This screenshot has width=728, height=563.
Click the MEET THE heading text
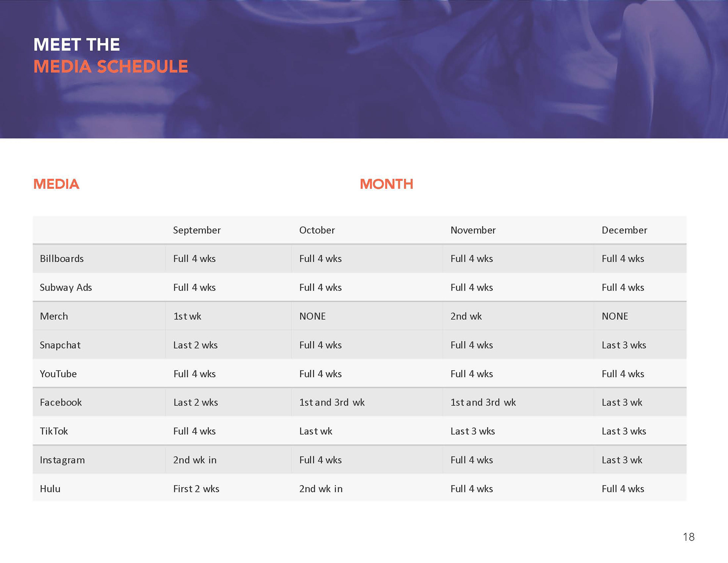click(x=77, y=45)
